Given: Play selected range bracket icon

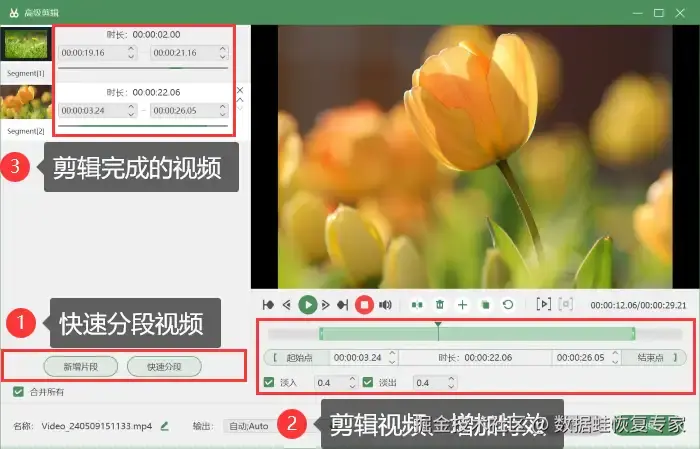Looking at the screenshot, I should [543, 304].
